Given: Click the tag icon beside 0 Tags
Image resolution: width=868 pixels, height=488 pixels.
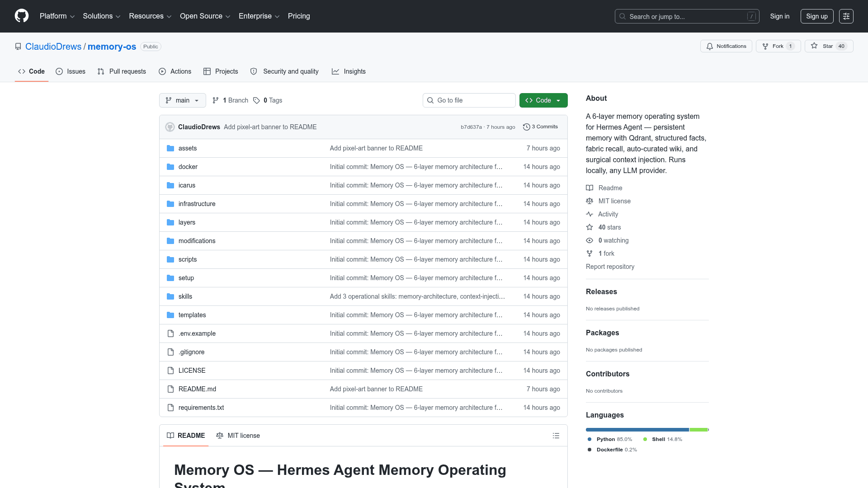Looking at the screenshot, I should 256,100.
